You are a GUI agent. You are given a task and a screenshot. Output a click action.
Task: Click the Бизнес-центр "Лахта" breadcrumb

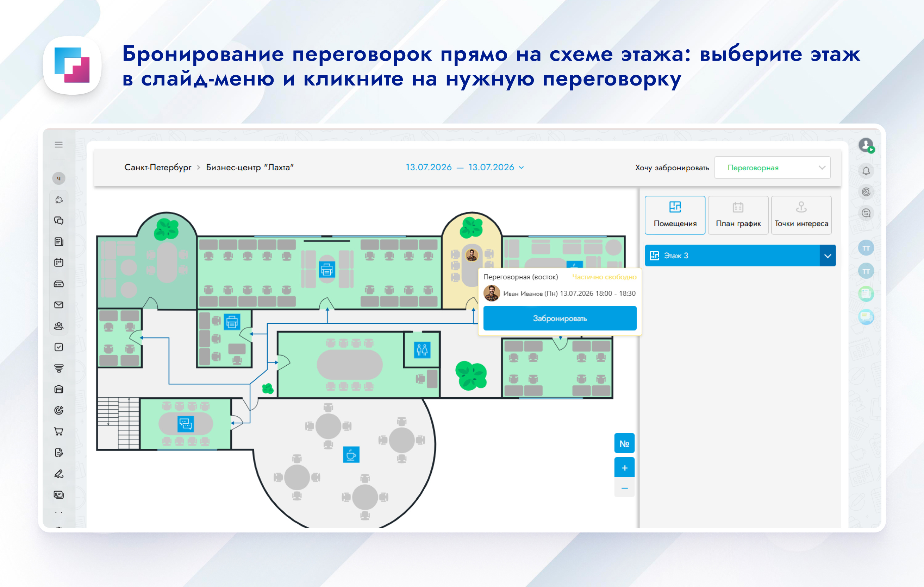(x=250, y=167)
